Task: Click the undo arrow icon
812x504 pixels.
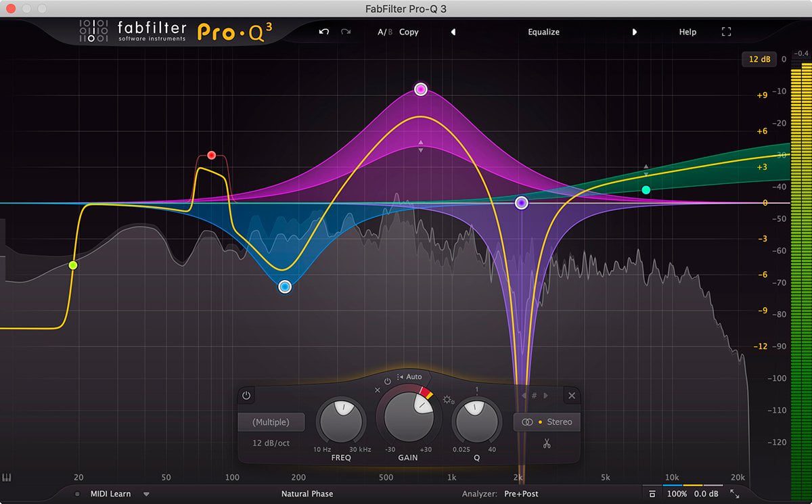Action: tap(324, 32)
